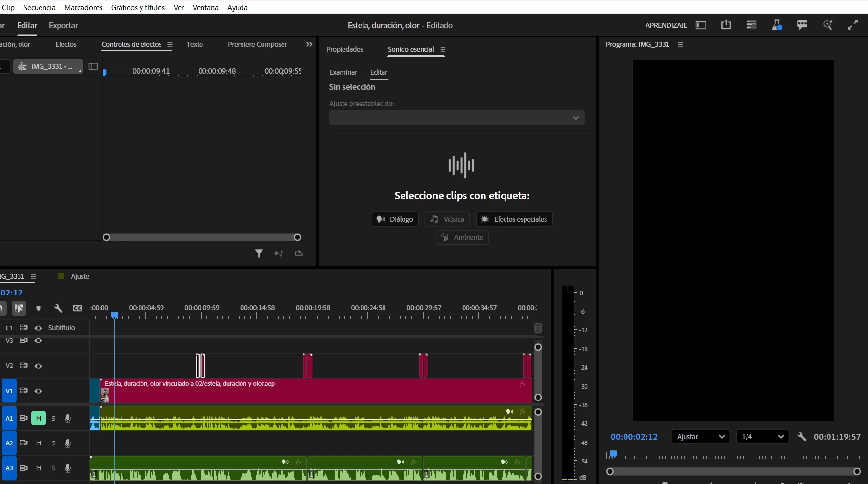The image size is (868, 484).
Task: Open the Ventana menu
Action: 205,8
